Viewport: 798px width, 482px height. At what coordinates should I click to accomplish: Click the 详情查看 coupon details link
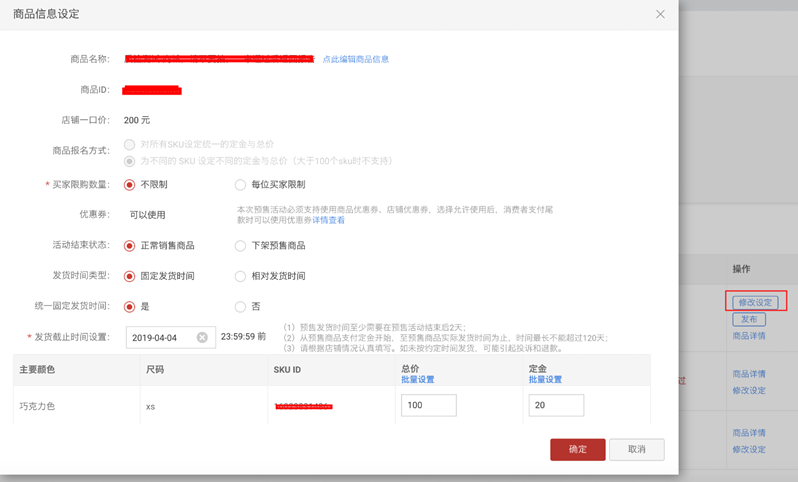pos(329,220)
